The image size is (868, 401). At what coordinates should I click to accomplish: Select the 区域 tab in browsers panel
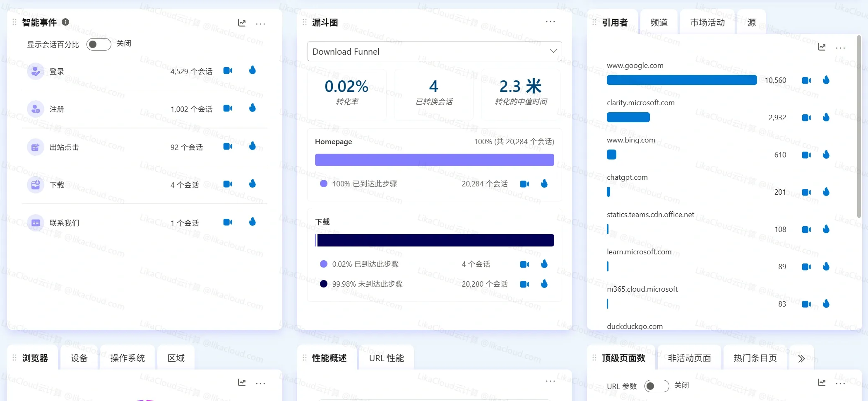176,358
